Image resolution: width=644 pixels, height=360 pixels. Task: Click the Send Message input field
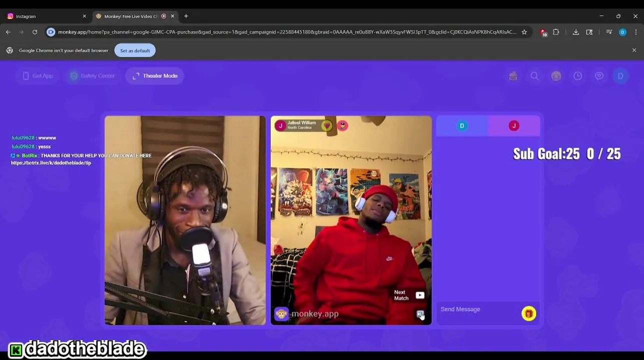pos(478,309)
